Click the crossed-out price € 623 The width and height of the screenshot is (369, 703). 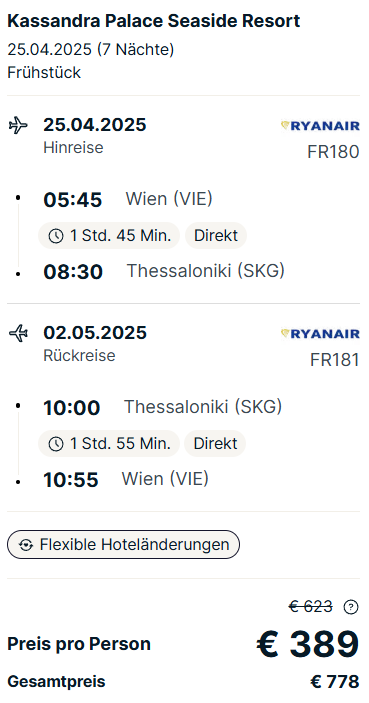click(x=311, y=607)
